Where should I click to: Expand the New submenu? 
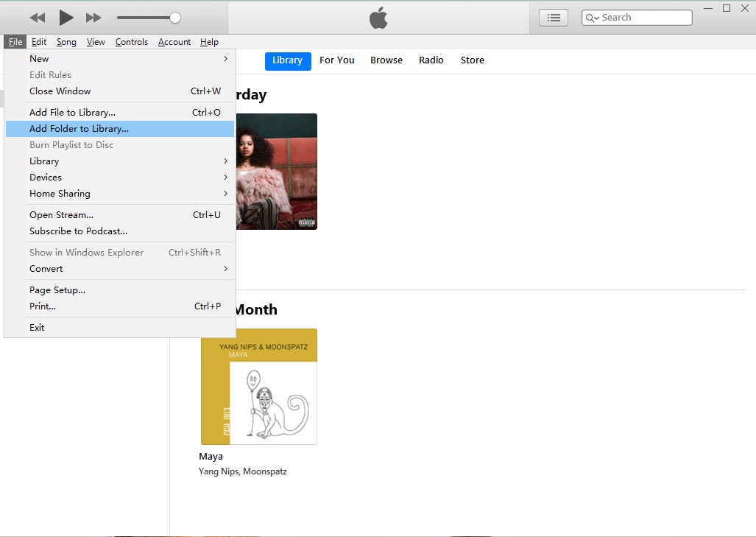[x=120, y=58]
